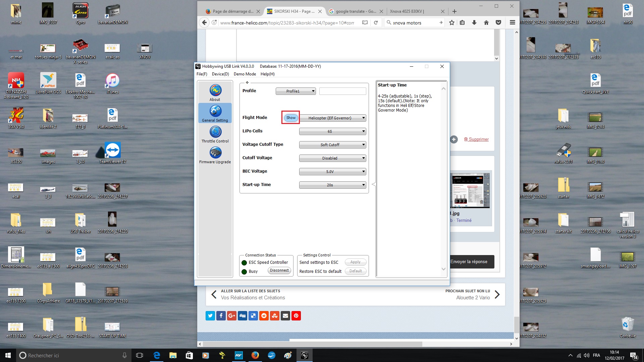Viewport: 644px width, 362px height.
Task: Open Edge from the taskbar
Action: [x=157, y=355]
